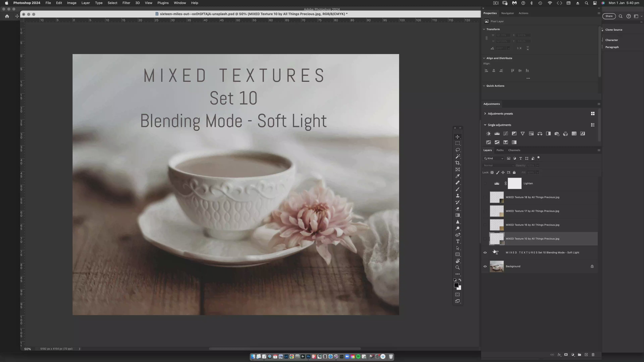Select the Type tool in the toolbar
Viewport: 644px width, 362px height.
[x=458, y=242]
